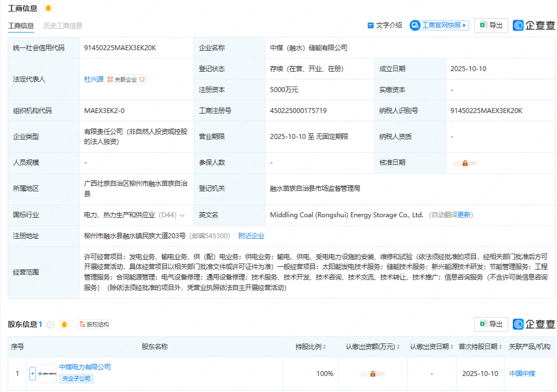Click the info icon next to 股东信息
This screenshot has width=557, height=392.
(x=50, y=324)
